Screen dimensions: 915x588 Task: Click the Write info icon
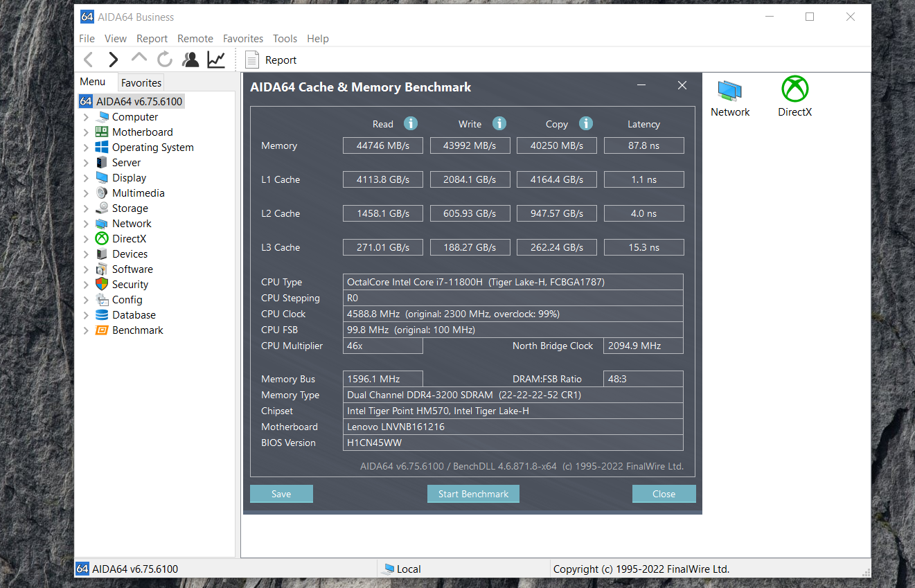tap(499, 123)
